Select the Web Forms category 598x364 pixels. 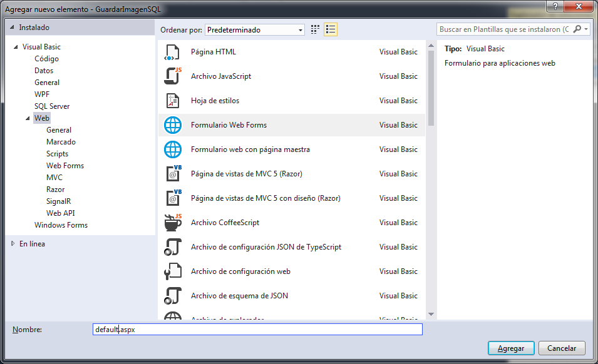click(65, 166)
